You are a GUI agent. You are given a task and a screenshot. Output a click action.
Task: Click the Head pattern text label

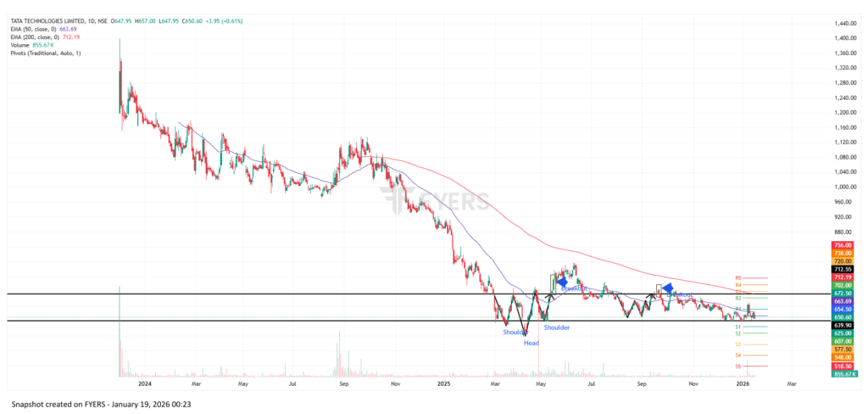click(x=531, y=343)
